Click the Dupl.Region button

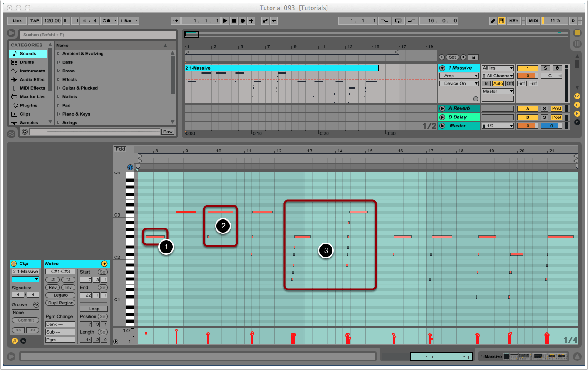(x=60, y=303)
